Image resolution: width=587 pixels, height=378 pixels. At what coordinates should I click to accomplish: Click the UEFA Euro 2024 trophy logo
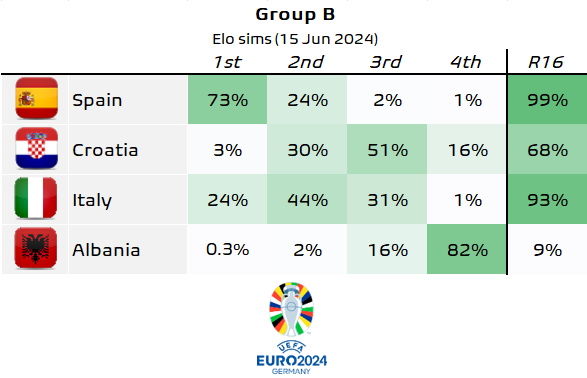click(x=291, y=309)
